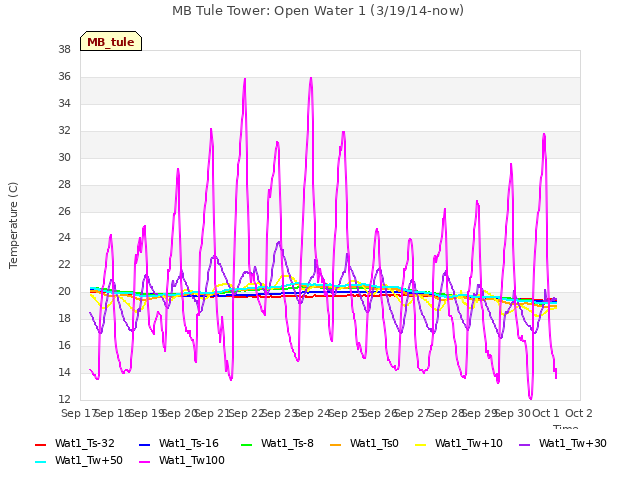Select the Wat1_Tw100 legend entry
This screenshot has height=480, width=640.
click(x=182, y=461)
